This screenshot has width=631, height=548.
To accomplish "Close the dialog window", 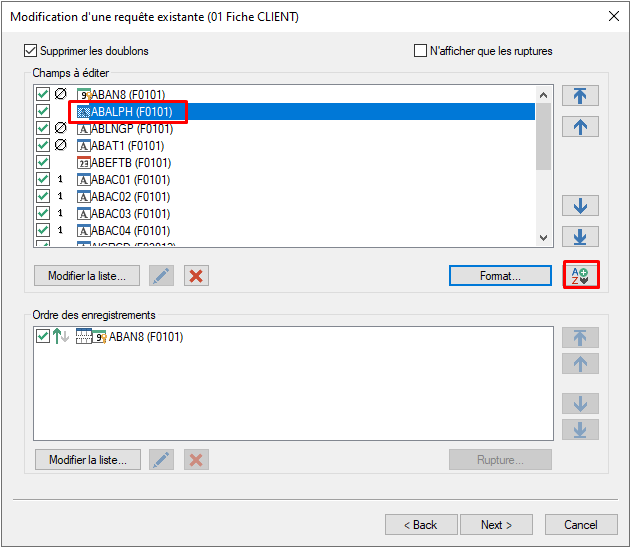I will click(614, 16).
